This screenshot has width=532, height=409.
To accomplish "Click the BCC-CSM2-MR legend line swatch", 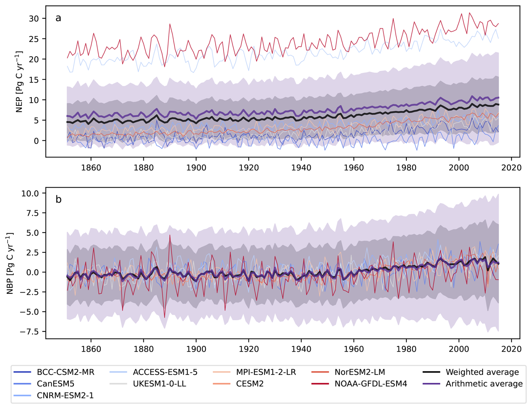I will click(x=22, y=372).
